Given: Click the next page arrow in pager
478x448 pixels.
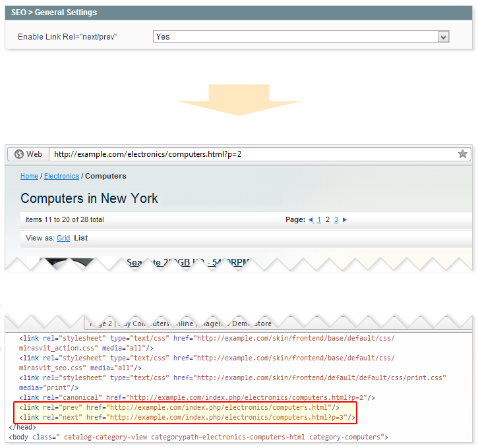Looking at the screenshot, I should pyautogui.click(x=345, y=220).
